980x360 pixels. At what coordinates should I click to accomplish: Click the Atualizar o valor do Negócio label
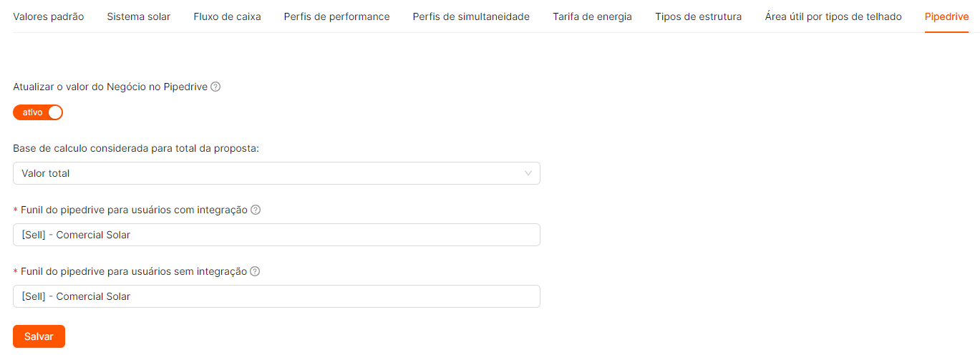(110, 87)
